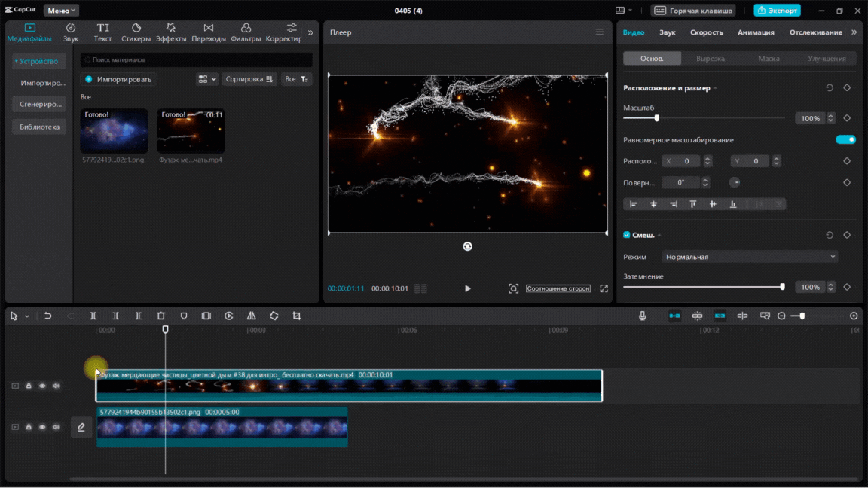The image size is (868, 488).
Task: Click the undo arrow in timeline toolbar
Action: (x=47, y=316)
